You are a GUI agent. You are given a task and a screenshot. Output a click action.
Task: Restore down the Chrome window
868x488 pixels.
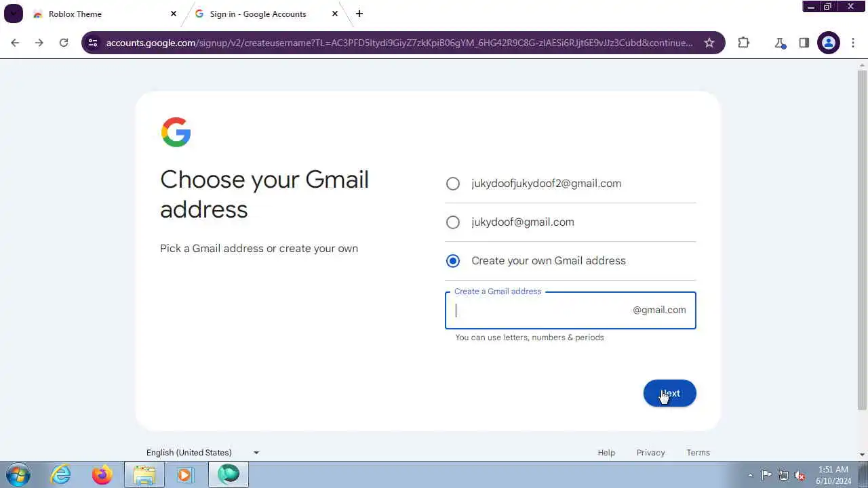click(x=828, y=7)
